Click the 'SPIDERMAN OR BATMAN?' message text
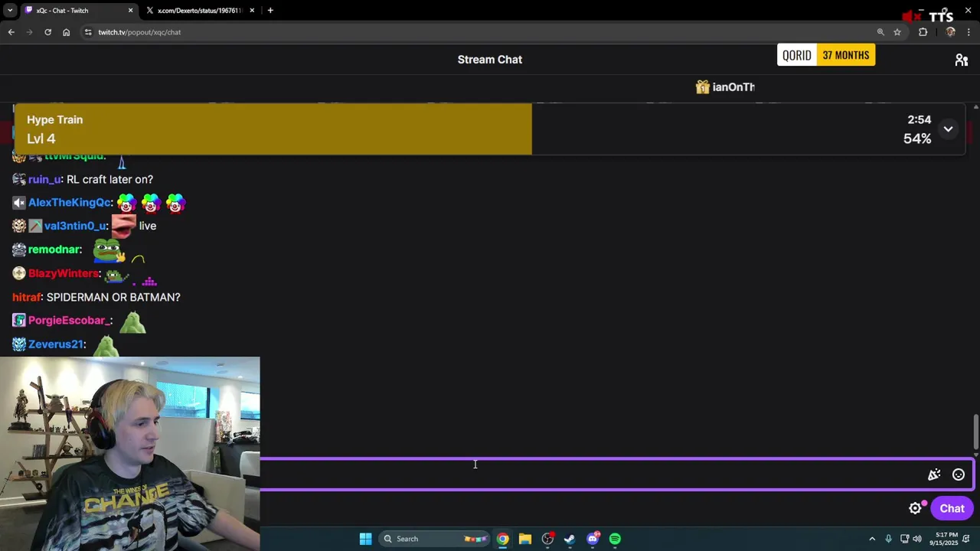Viewport: 980px width, 551px height. pos(113,297)
